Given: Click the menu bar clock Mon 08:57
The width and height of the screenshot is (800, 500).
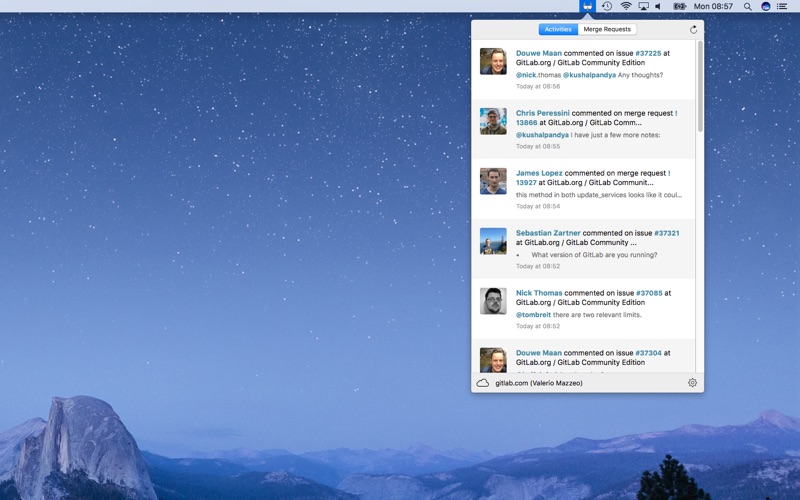Looking at the screenshot, I should point(715,6).
